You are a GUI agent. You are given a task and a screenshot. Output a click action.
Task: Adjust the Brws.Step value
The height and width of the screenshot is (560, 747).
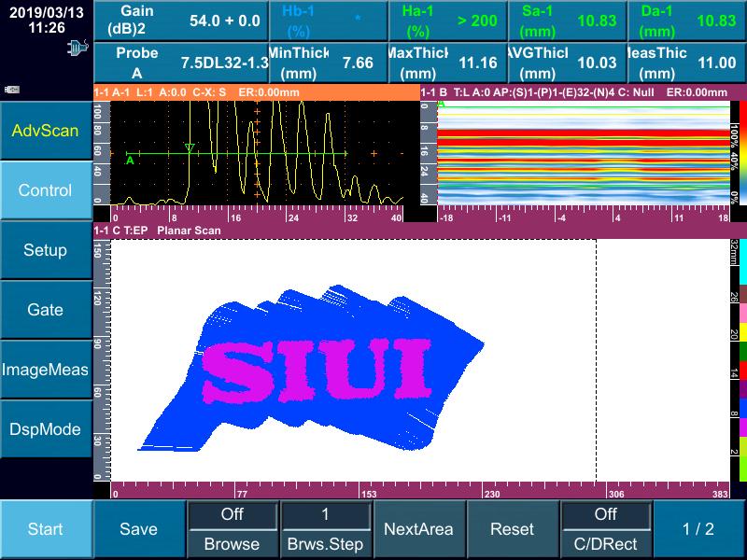[x=325, y=529]
